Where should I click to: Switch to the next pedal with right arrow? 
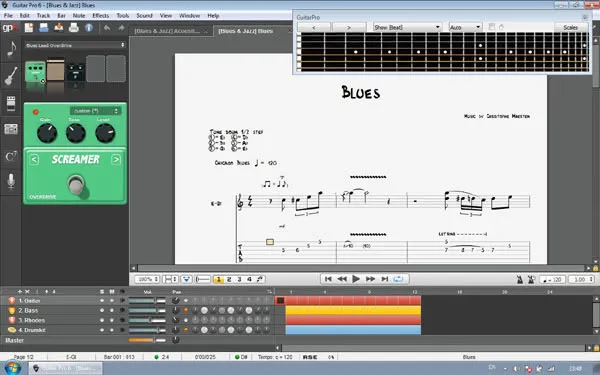coord(116,159)
